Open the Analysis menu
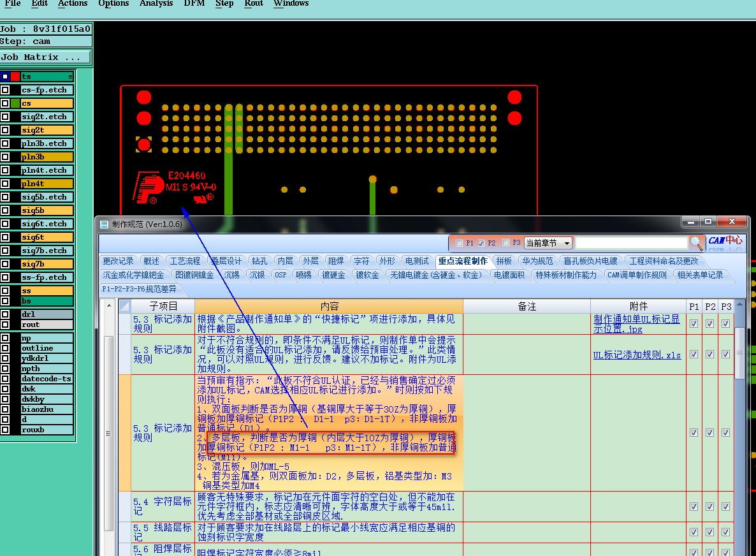756x556 pixels. click(156, 3)
